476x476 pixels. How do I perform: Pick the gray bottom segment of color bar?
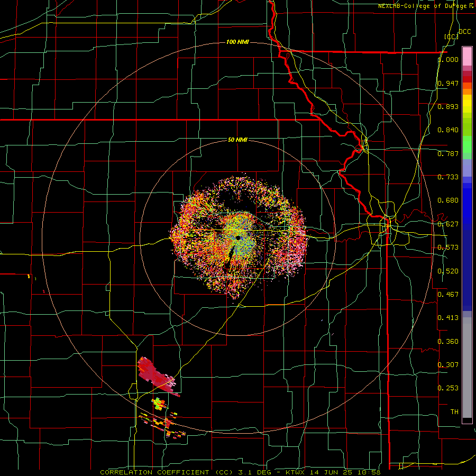tap(467, 368)
